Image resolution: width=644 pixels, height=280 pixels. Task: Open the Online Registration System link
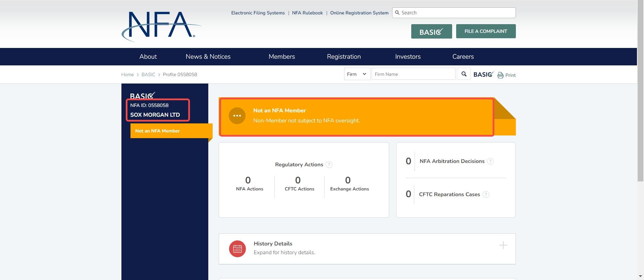(x=359, y=13)
